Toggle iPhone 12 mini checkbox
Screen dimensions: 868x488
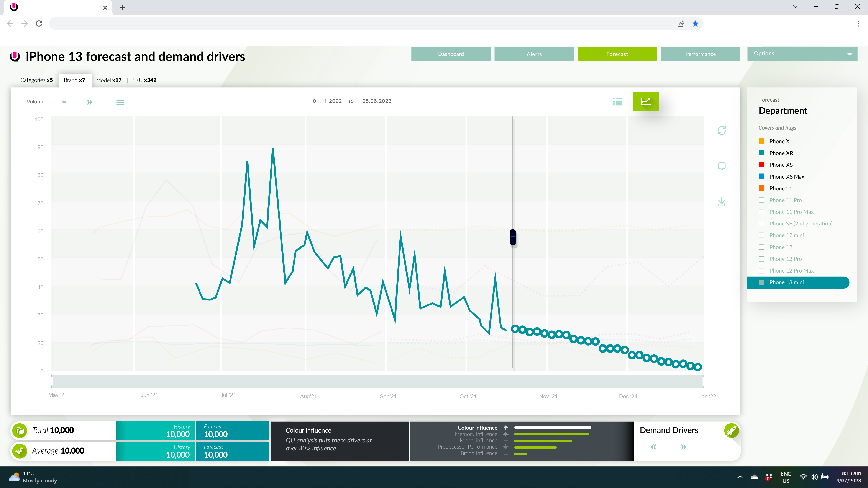pos(761,235)
